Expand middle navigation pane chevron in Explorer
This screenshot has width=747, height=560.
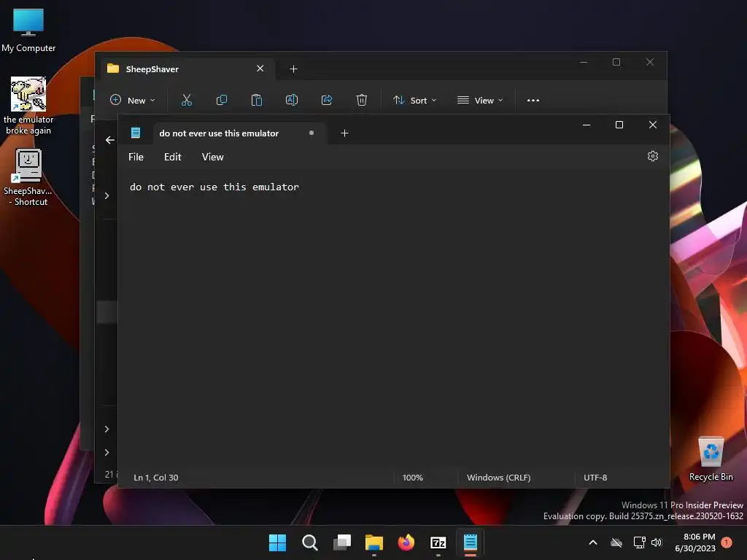coord(107,429)
